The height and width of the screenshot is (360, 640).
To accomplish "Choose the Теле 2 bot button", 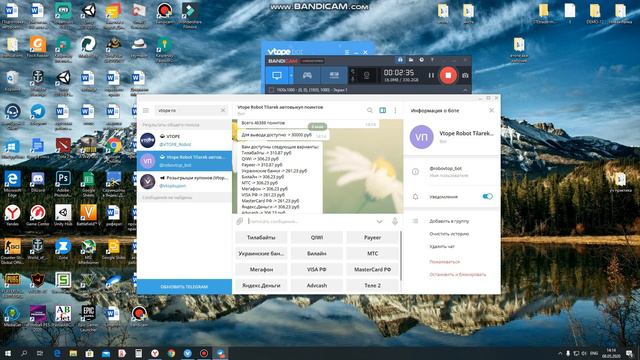I will [372, 285].
